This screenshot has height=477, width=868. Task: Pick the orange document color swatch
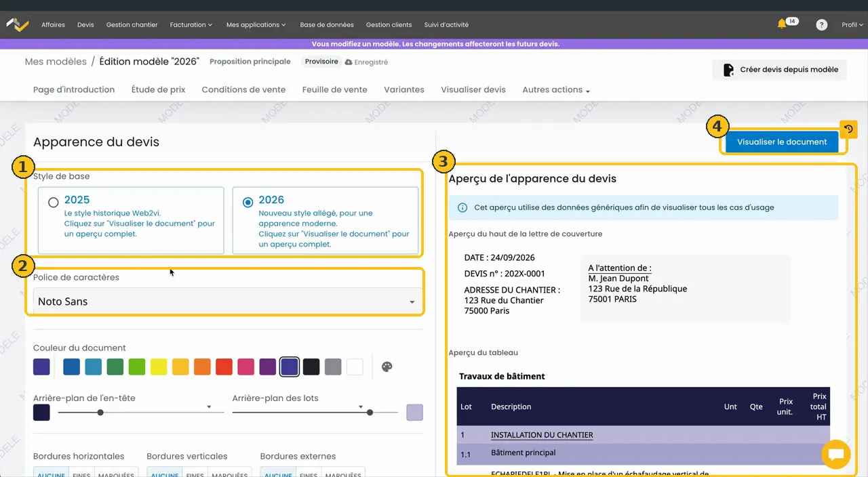[x=202, y=367]
